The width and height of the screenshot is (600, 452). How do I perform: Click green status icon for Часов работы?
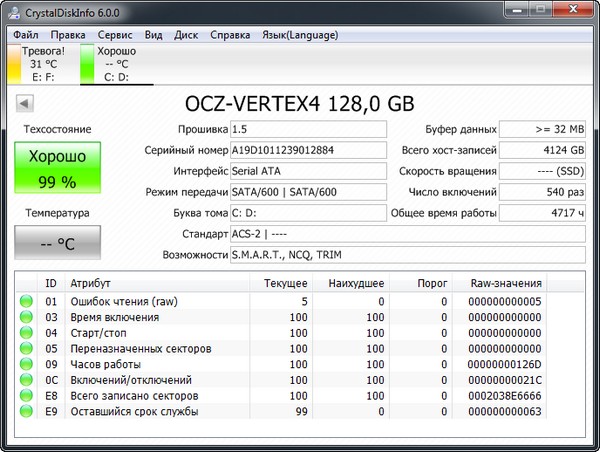click(x=25, y=365)
